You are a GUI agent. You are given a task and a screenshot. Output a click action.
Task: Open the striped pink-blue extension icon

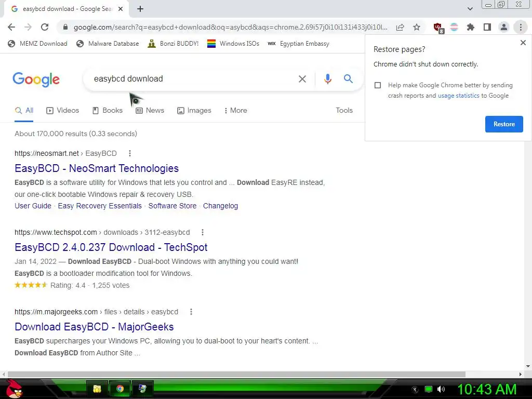[454, 27]
